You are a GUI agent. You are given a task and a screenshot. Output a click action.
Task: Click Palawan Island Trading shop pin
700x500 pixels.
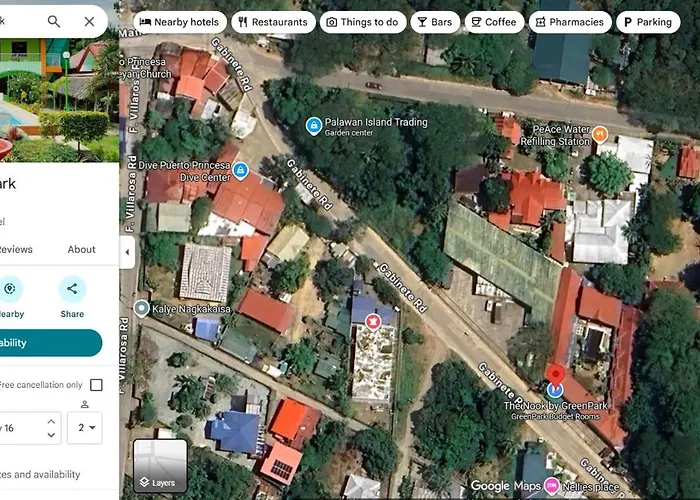(x=314, y=126)
